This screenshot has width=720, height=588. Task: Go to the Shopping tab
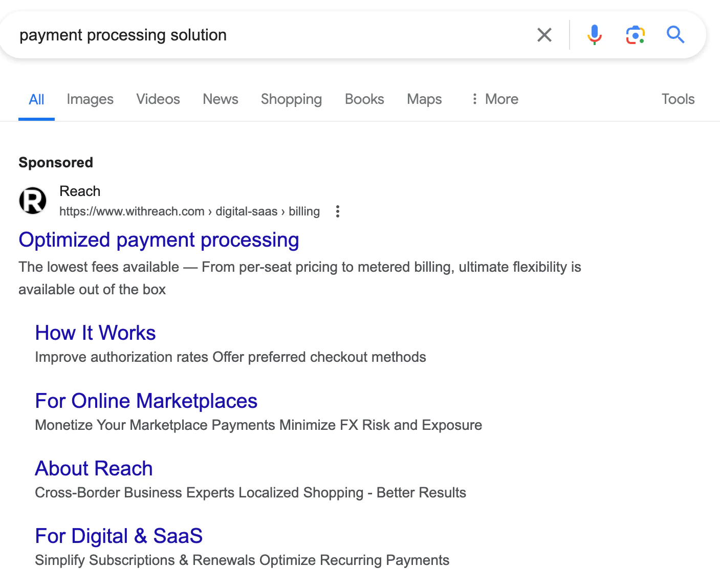[x=291, y=99]
